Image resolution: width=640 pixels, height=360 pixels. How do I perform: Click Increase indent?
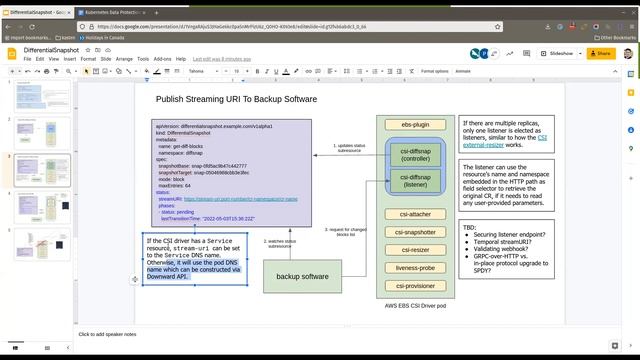point(399,71)
